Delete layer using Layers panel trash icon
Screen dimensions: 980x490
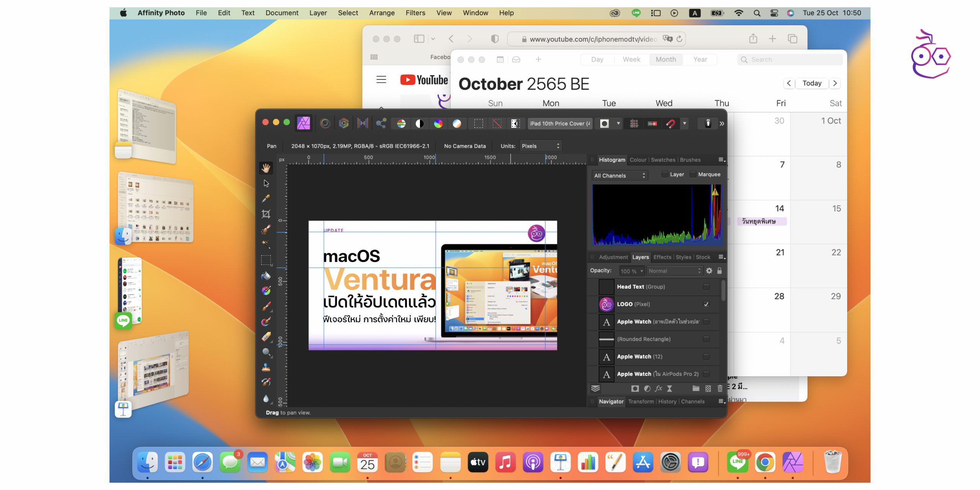tap(720, 389)
